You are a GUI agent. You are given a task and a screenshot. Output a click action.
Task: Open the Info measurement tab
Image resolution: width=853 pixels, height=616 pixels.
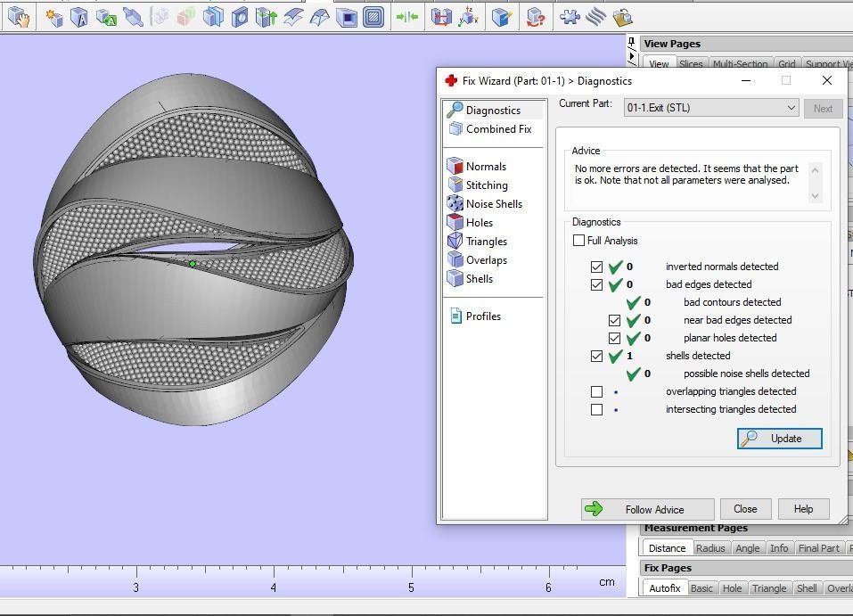click(x=779, y=548)
